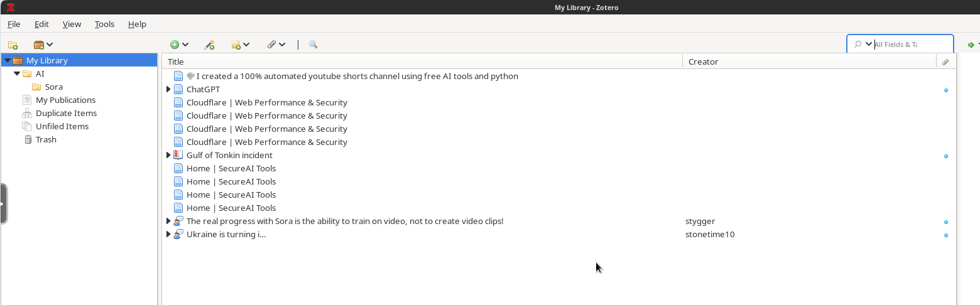Collapse the AI collection node
Image resolution: width=980 pixels, height=305 pixels.
coord(17,73)
